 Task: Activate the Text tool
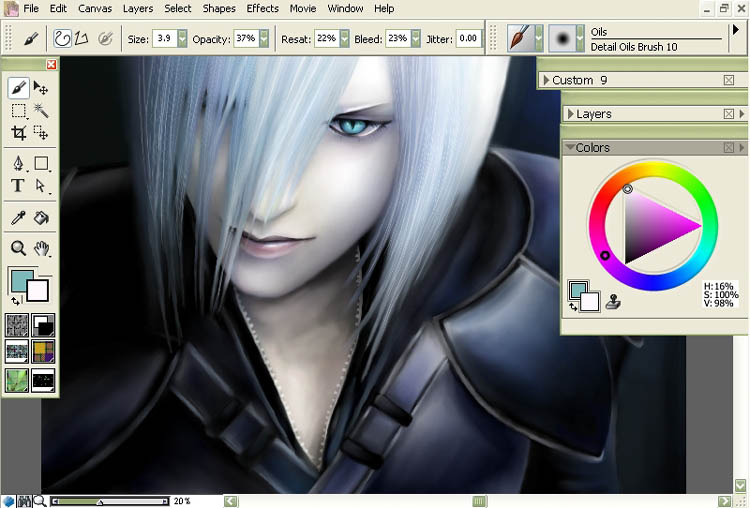tap(18, 186)
